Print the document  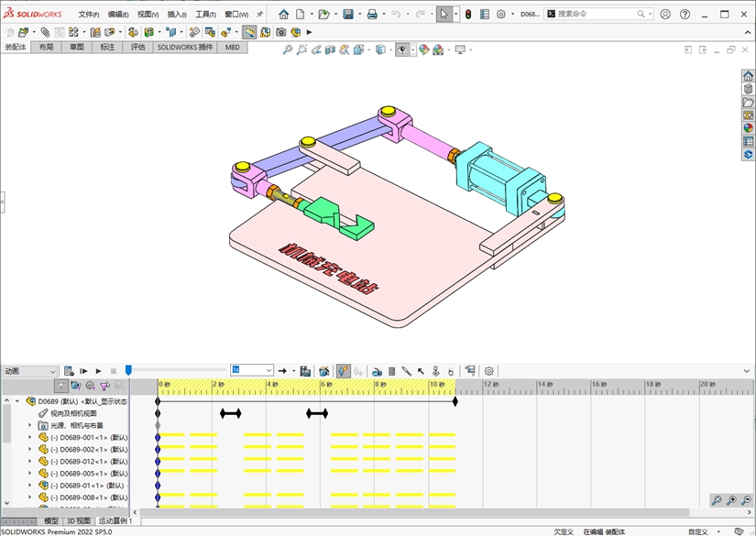(x=372, y=15)
